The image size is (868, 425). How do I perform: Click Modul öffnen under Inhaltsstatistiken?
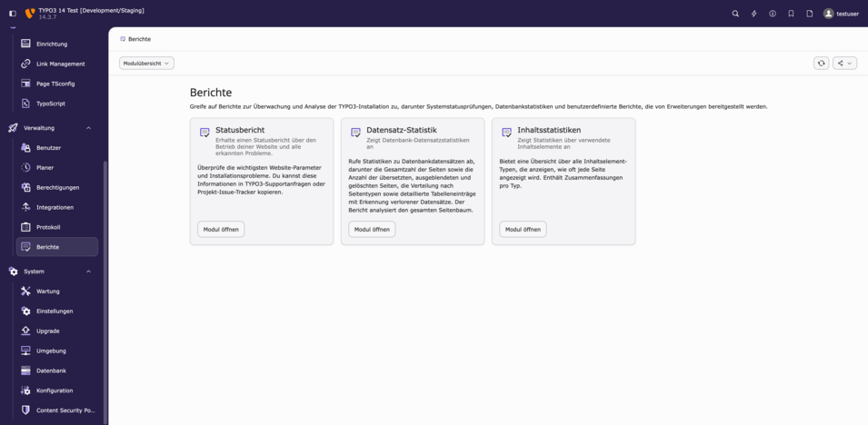pos(524,229)
